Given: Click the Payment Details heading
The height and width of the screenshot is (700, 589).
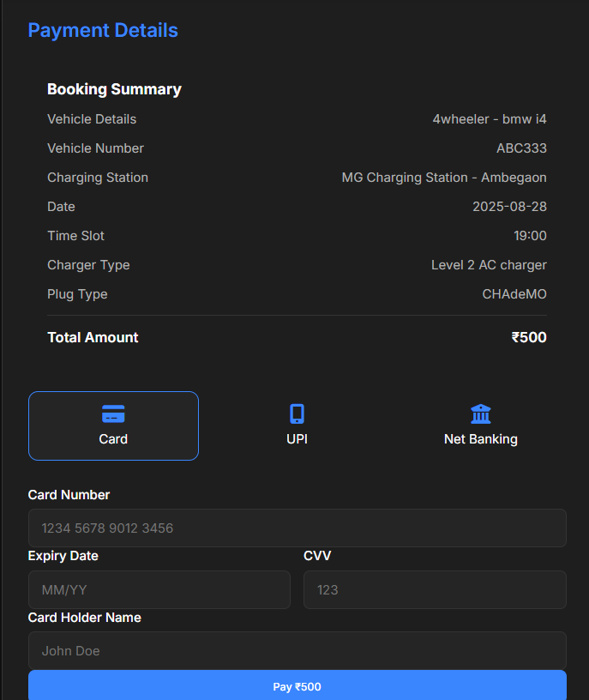Looking at the screenshot, I should tap(103, 30).
